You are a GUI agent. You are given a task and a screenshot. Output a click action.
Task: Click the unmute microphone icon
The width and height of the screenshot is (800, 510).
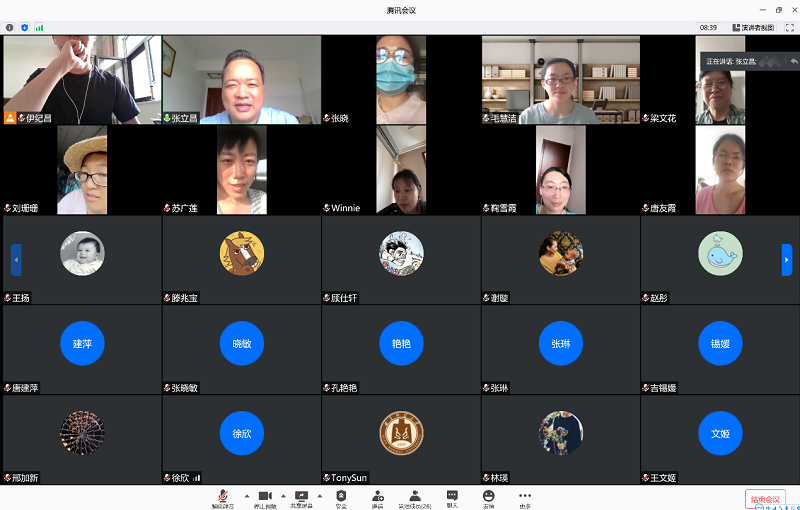tap(220, 497)
